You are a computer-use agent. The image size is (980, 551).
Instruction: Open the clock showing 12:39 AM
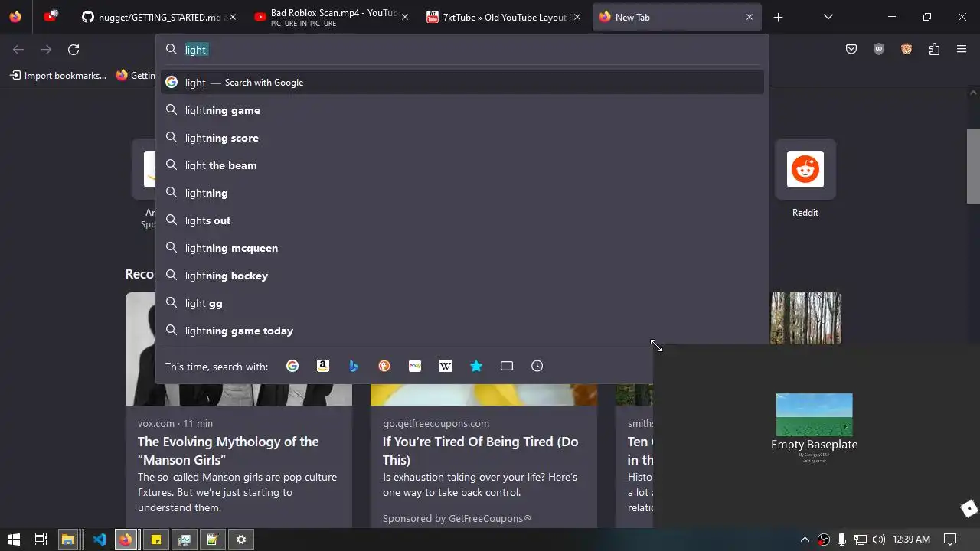pos(911,540)
